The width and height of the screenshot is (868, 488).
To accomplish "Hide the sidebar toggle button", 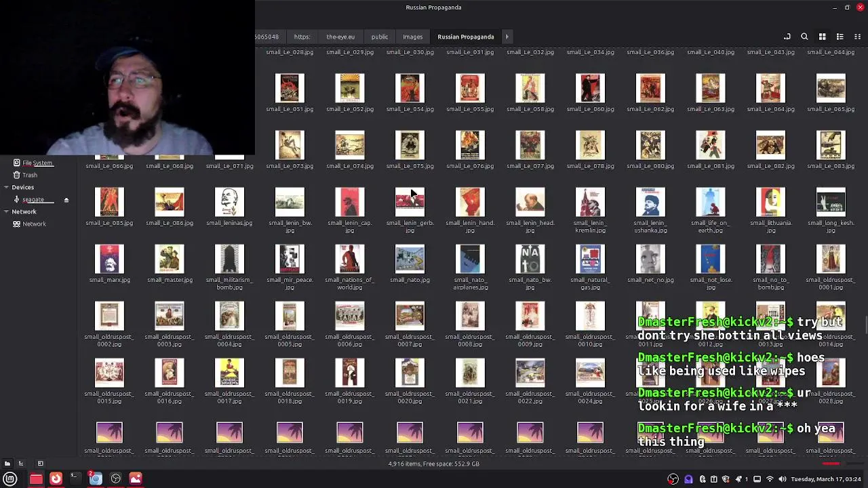I will pyautogui.click(x=40, y=464).
